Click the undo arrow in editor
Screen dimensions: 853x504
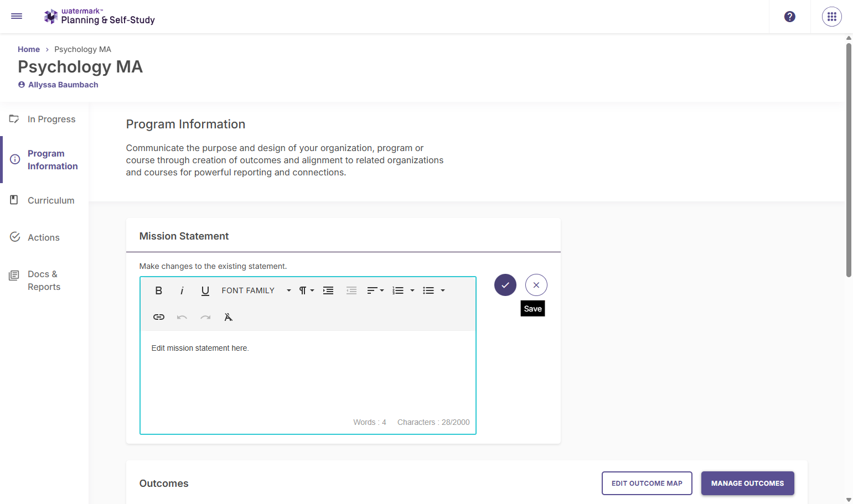pyautogui.click(x=182, y=317)
